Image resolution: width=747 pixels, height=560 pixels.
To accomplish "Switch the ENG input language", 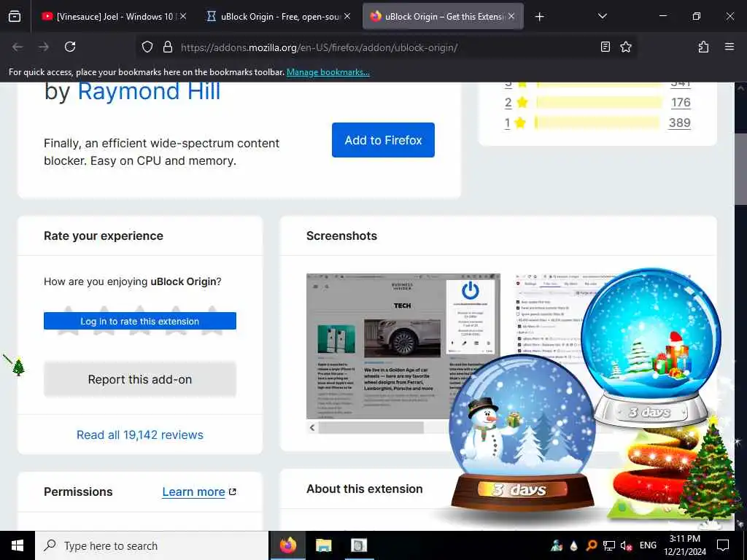I will (x=648, y=545).
